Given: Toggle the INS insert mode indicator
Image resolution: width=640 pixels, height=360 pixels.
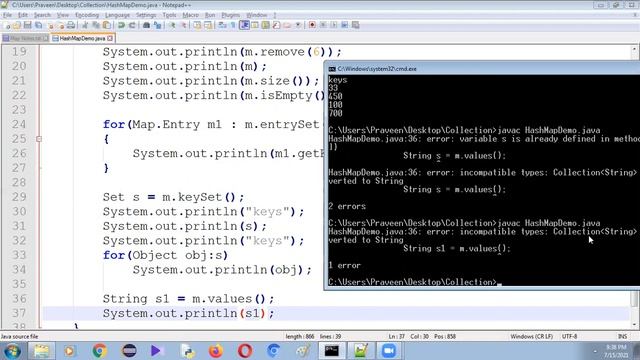Looking at the screenshot, I should tap(622, 336).
